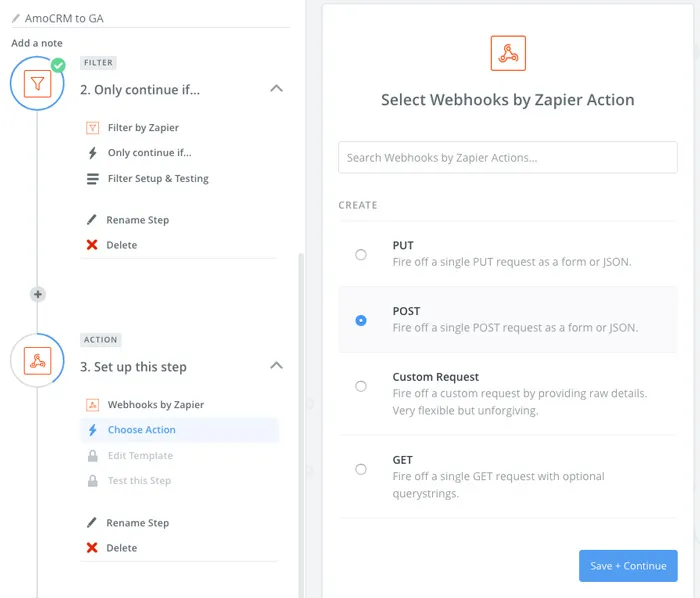Viewport: 700px width, 598px height.
Task: Collapse the Only continue if step chevron
Action: (x=276, y=88)
